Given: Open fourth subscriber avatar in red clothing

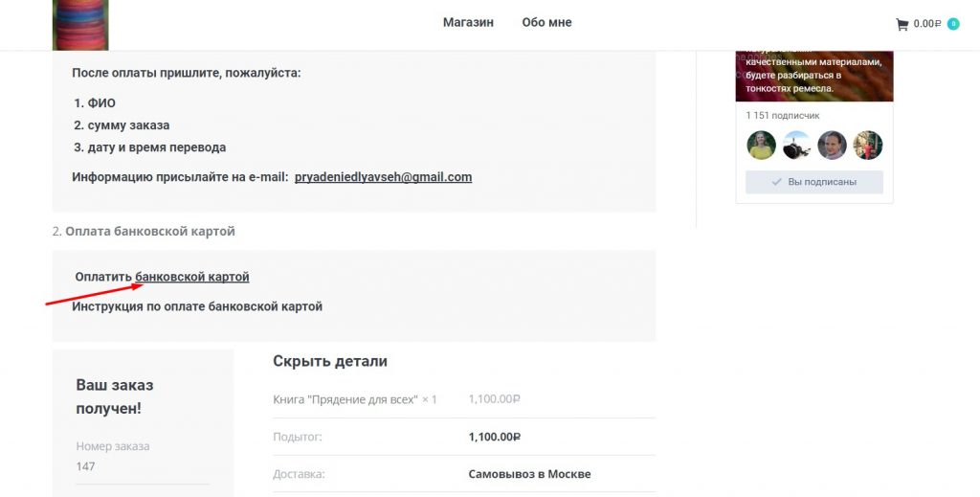Looking at the screenshot, I should coord(868,145).
